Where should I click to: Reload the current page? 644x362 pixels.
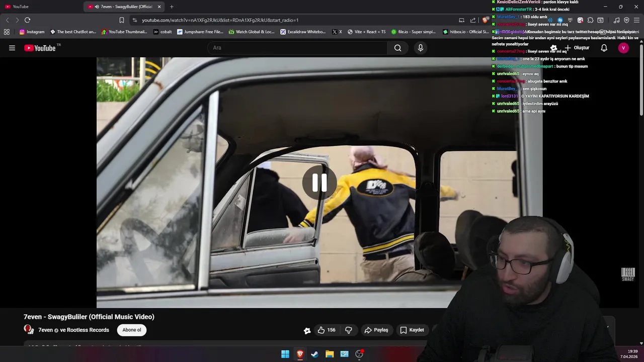coord(27,20)
